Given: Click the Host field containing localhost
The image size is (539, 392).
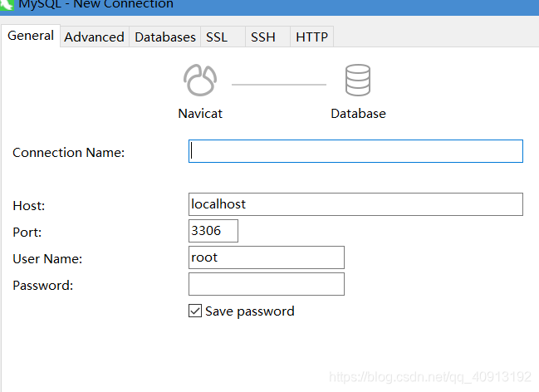Looking at the screenshot, I should (355, 204).
